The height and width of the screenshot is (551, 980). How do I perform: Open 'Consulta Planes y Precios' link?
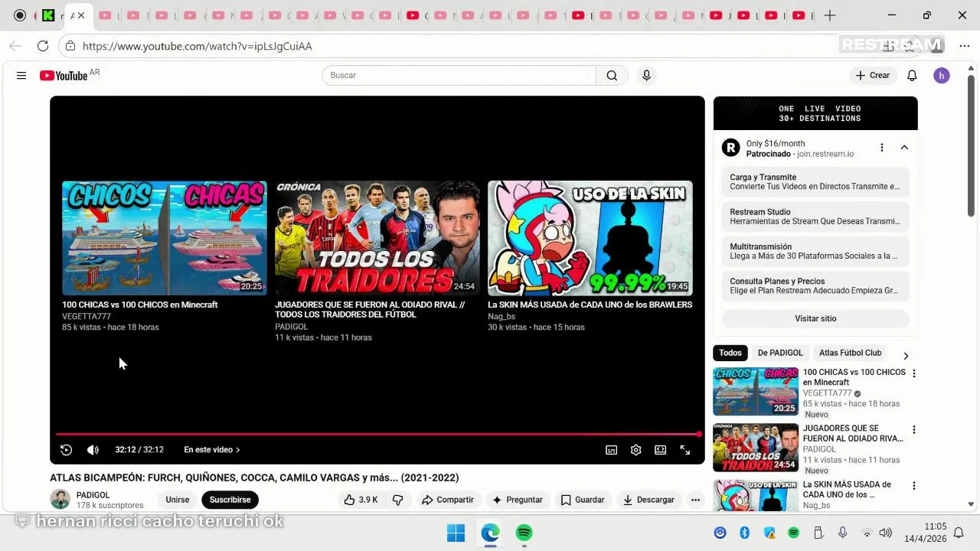pos(815,286)
